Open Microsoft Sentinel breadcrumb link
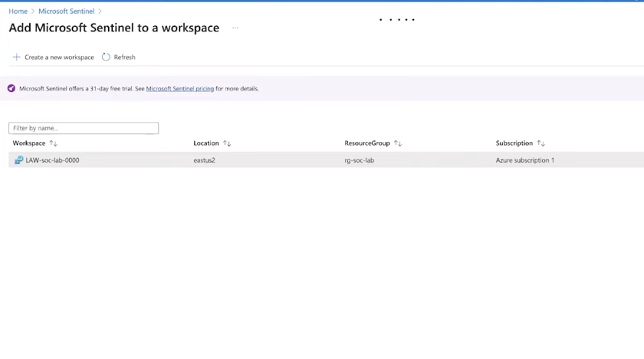 [67, 11]
